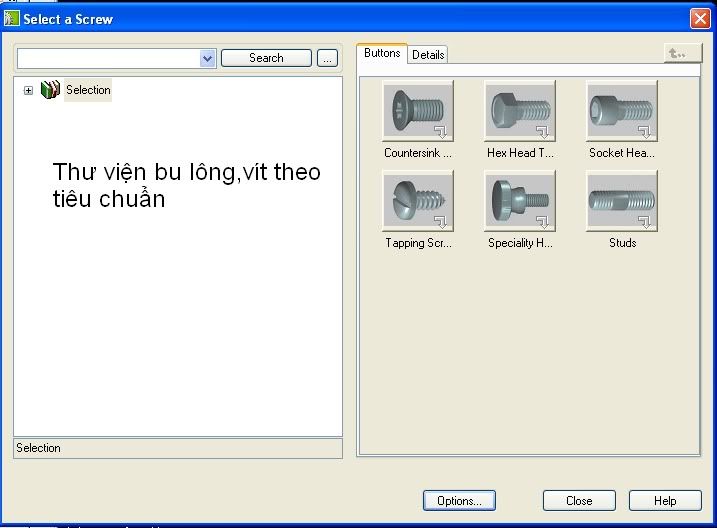Go up one level with the arrow button
The height and width of the screenshot is (528, 717).
[x=683, y=53]
